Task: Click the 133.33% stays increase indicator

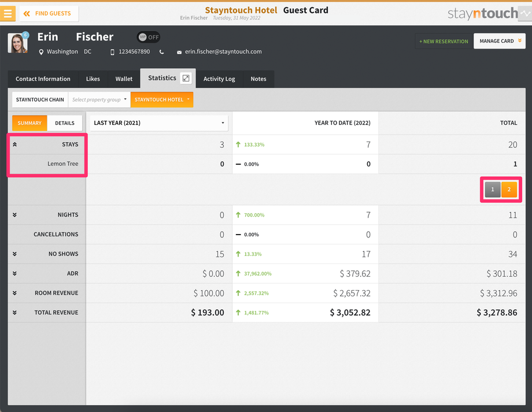Action: [250, 145]
